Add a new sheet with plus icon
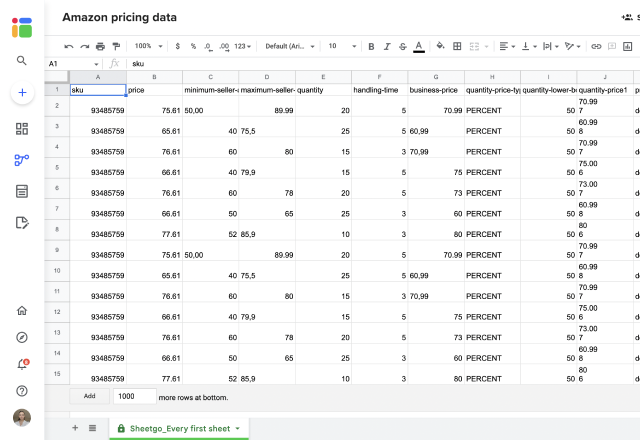Screen dimensions: 640x440 tap(75, 428)
